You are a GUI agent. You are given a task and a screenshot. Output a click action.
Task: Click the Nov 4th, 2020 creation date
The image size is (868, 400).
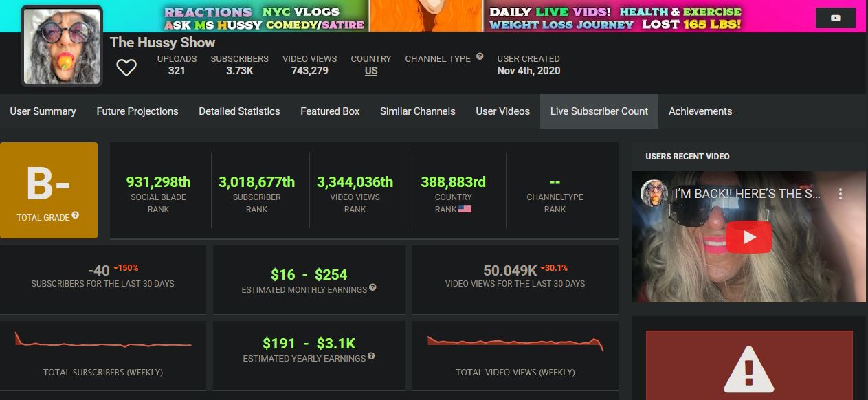pos(528,71)
